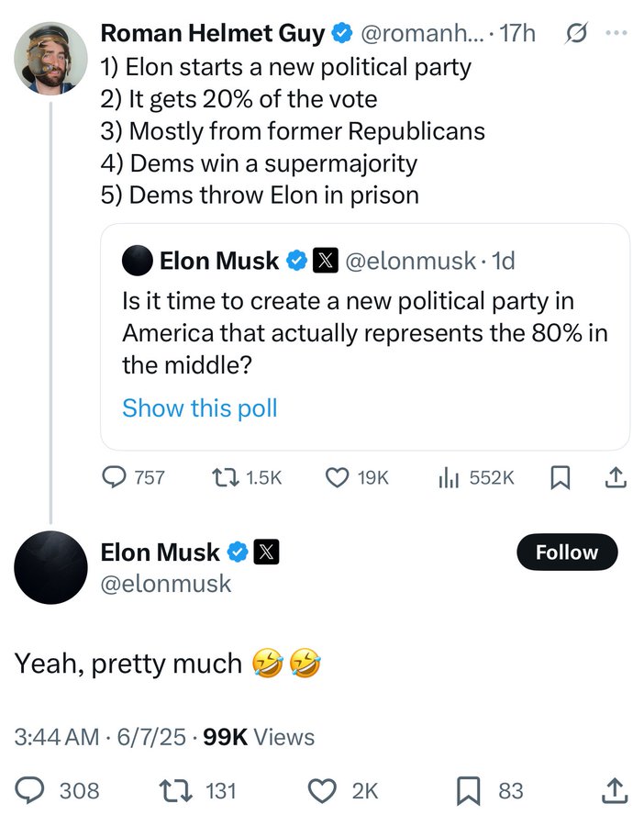Screen dimensions: 644x826
Task: View analytics showing 552K views
Action: [x=476, y=477]
